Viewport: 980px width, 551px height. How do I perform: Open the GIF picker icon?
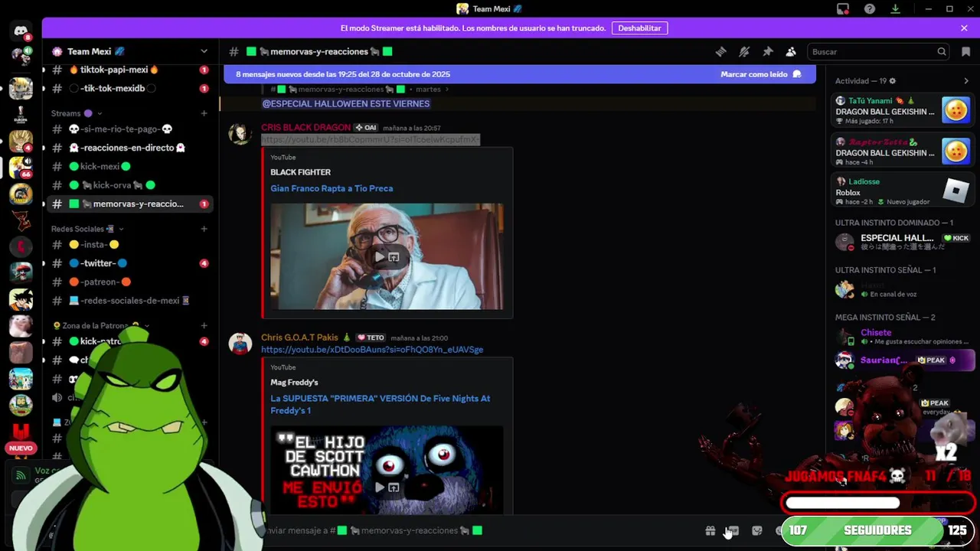click(x=733, y=530)
